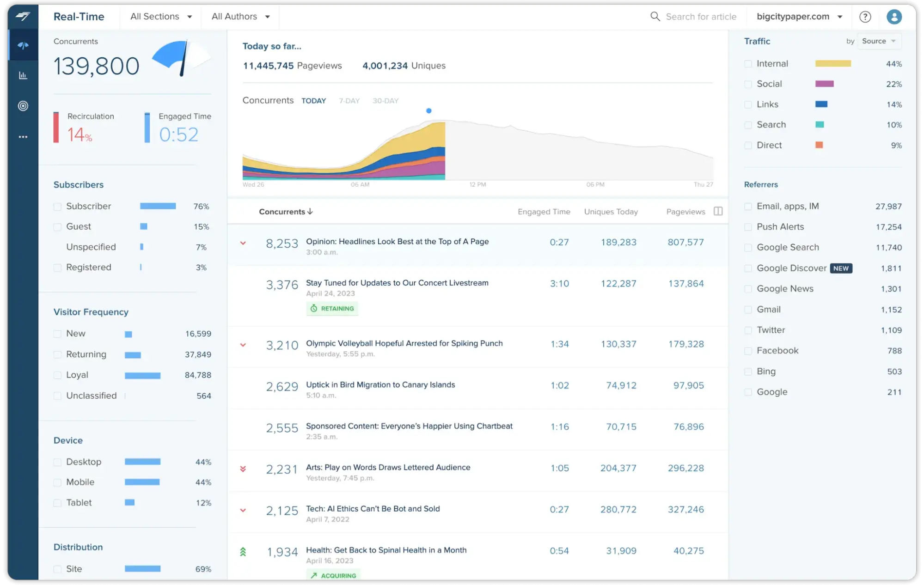The height and width of the screenshot is (585, 924).
Task: Click the column settings icon next to Pageviews
Action: 719,211
